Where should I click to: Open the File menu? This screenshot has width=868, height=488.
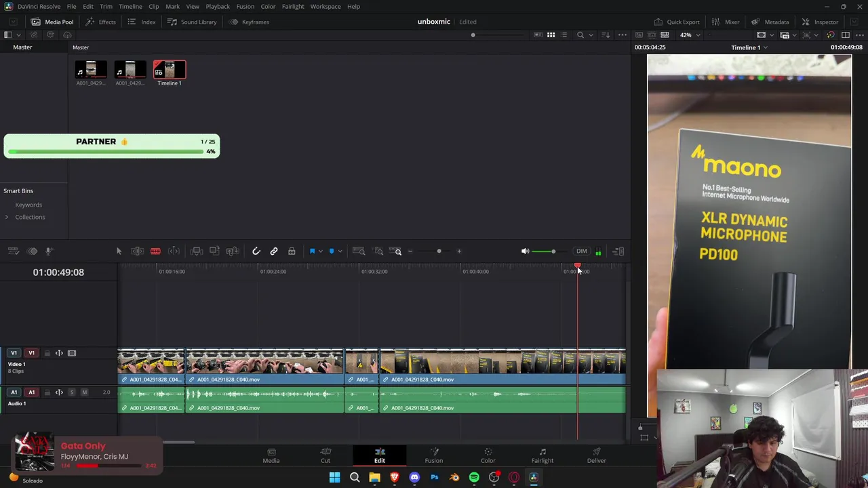click(71, 6)
